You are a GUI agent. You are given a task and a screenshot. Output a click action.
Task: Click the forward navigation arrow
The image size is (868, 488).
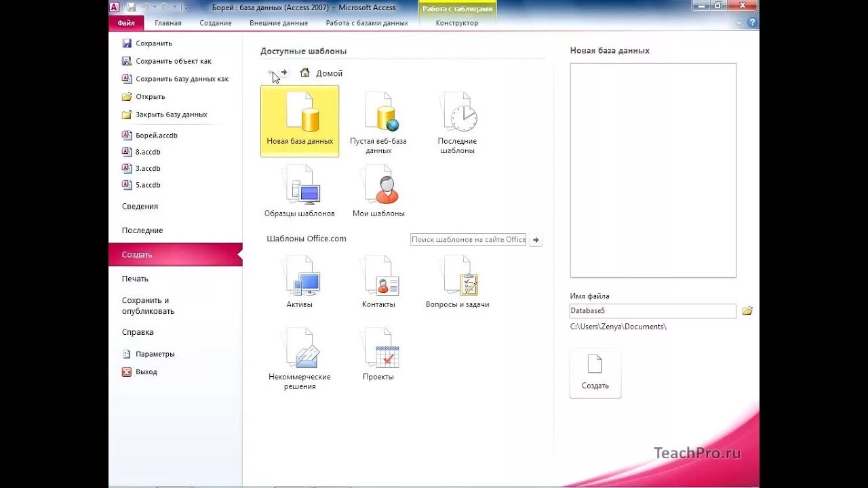[284, 73]
